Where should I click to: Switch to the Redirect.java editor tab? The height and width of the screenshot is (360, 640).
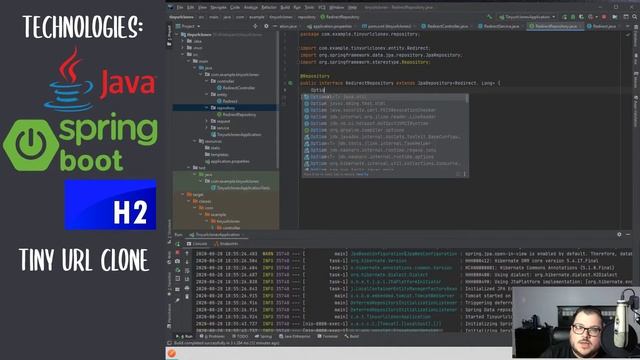603,26
